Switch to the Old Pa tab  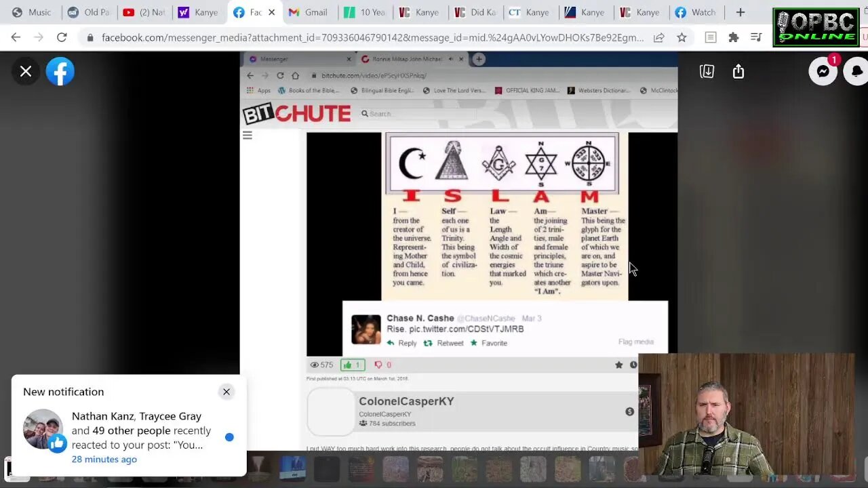[x=88, y=12]
